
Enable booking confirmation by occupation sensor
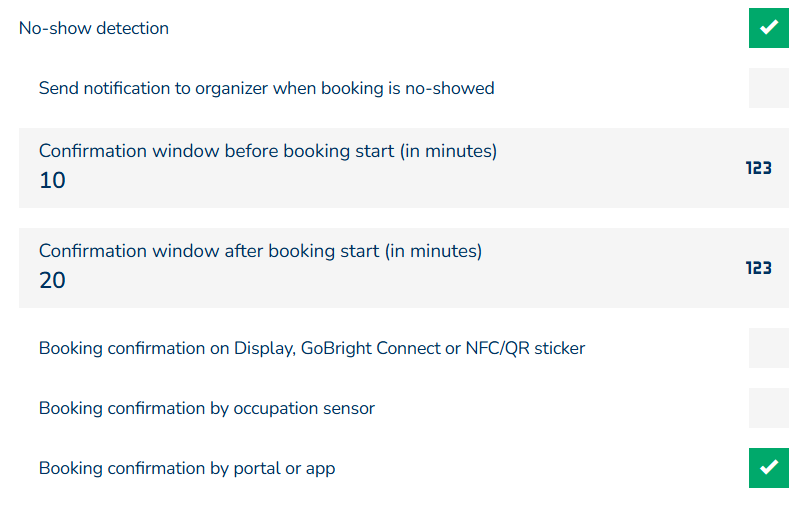tap(768, 408)
